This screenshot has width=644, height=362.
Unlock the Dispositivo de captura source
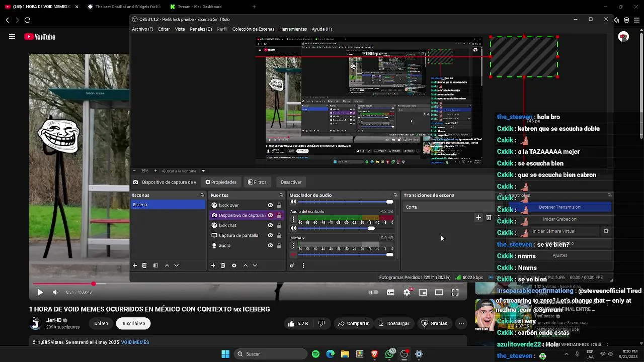point(279,215)
